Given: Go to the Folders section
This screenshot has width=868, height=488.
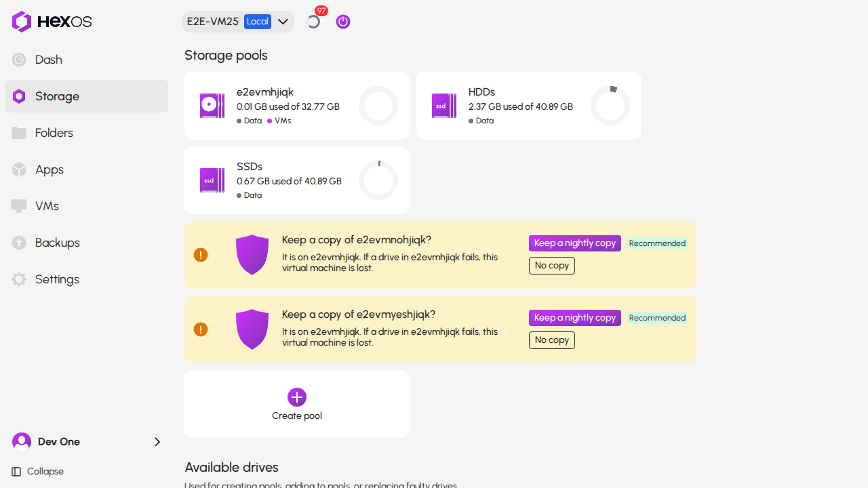Looking at the screenshot, I should 87,133.
